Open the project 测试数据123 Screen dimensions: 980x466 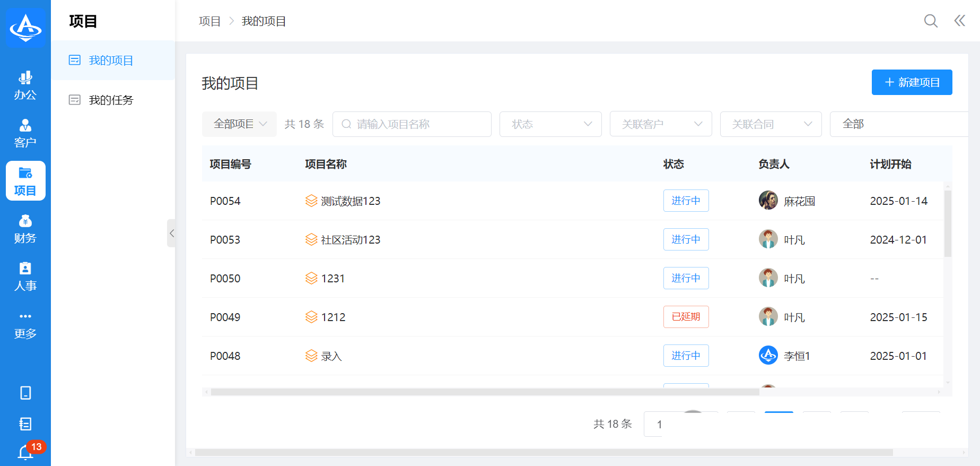351,201
